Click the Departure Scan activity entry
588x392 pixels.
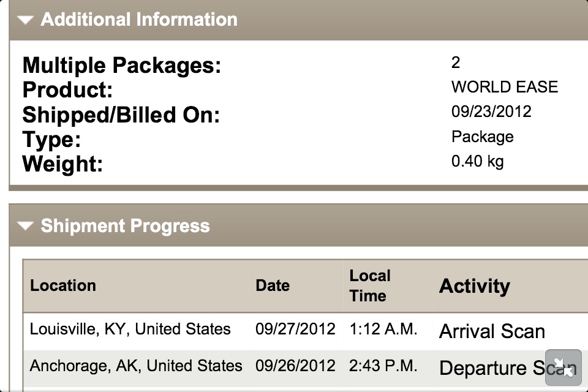pos(491,368)
